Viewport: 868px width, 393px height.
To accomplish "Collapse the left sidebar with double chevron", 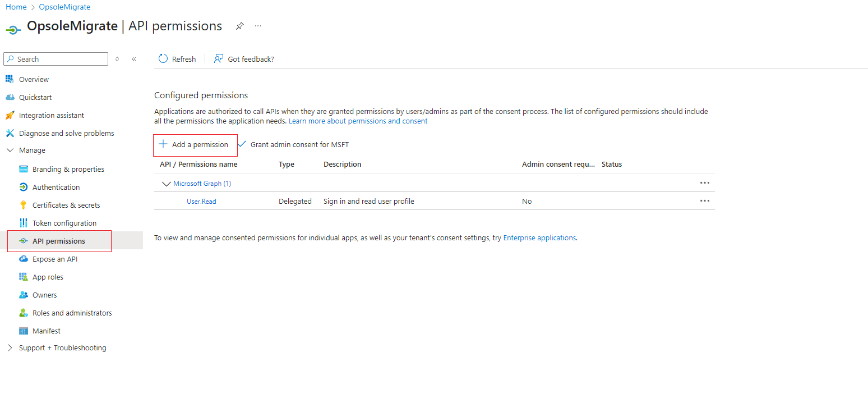I will coord(134,58).
